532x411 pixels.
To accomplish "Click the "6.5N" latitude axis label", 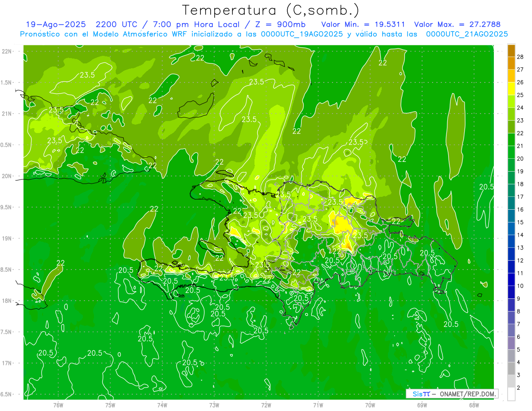I will pyautogui.click(x=6, y=394).
